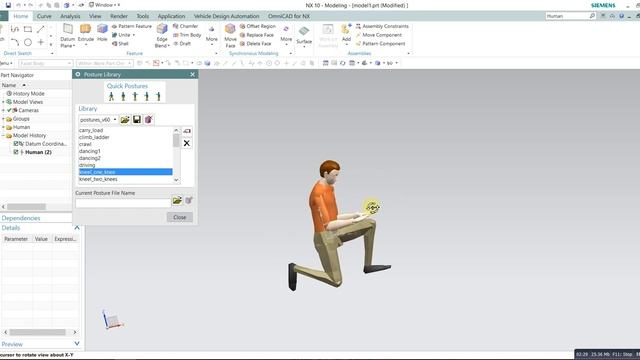Click the Chamfer command
The height and width of the screenshot is (360, 640).
186,26
